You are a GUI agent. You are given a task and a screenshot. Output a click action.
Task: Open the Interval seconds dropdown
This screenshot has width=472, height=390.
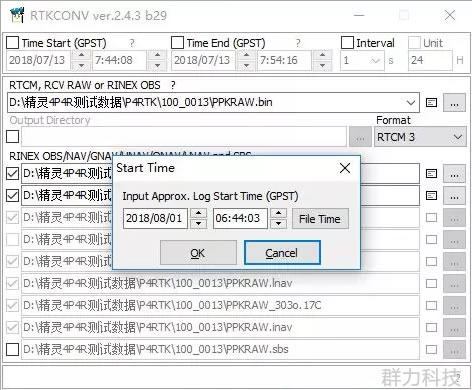pos(376,61)
